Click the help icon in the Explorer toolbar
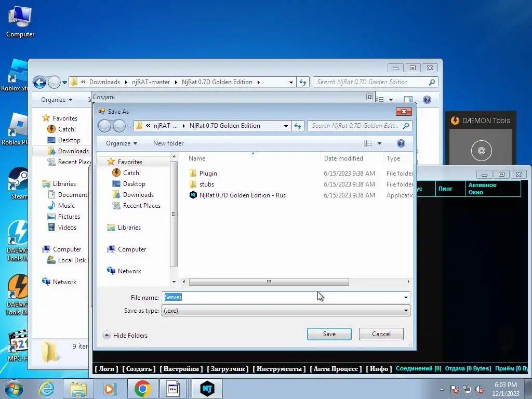Screen dimensions: 532x399 427,100
